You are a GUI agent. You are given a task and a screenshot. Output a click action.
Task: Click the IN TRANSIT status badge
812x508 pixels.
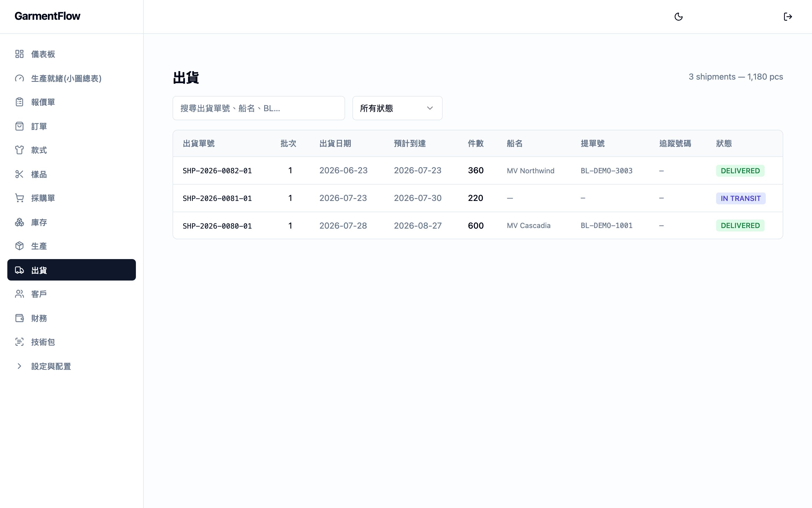[741, 198]
